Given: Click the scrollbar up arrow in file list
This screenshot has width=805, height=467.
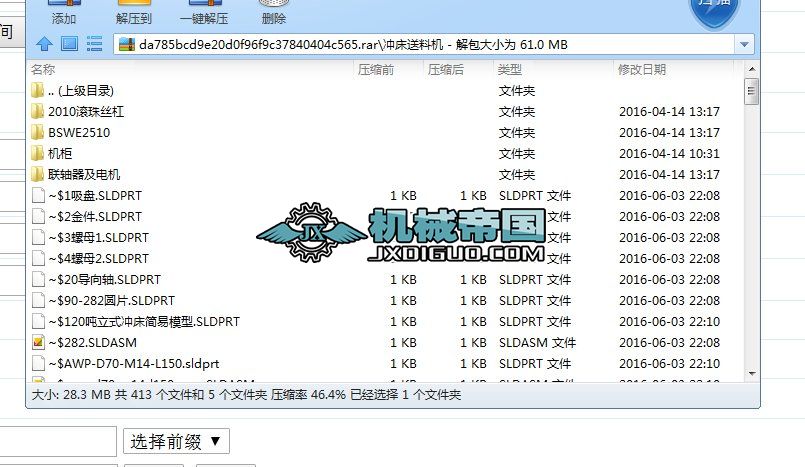Looking at the screenshot, I should (752, 69).
